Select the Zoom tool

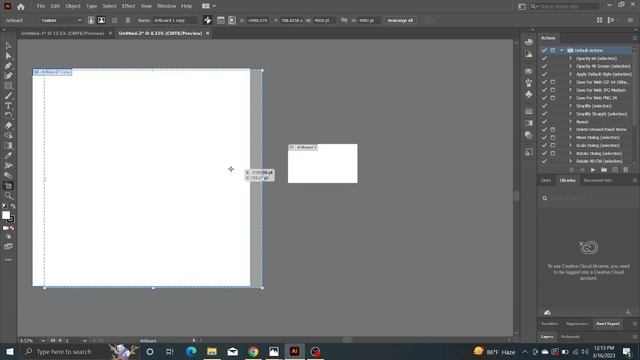tap(8, 196)
